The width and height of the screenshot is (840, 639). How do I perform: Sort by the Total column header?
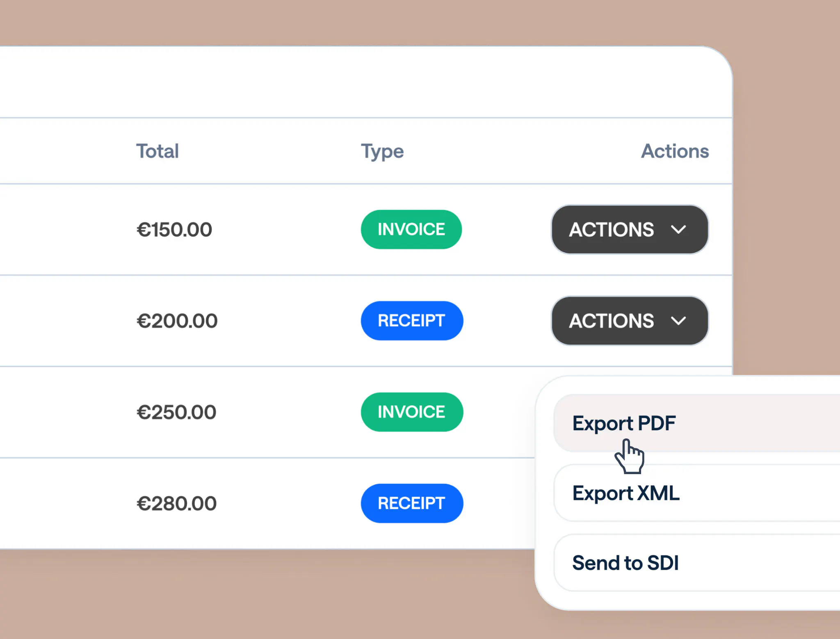[157, 151]
